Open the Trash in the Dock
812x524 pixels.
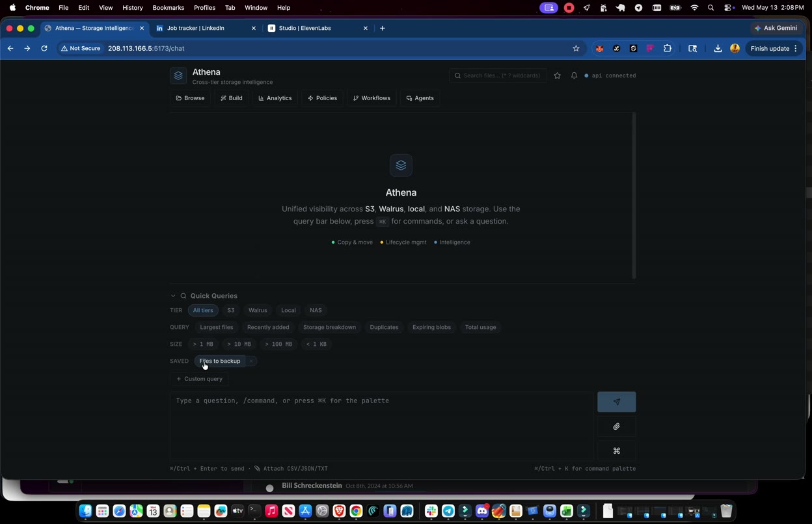pyautogui.click(x=726, y=511)
